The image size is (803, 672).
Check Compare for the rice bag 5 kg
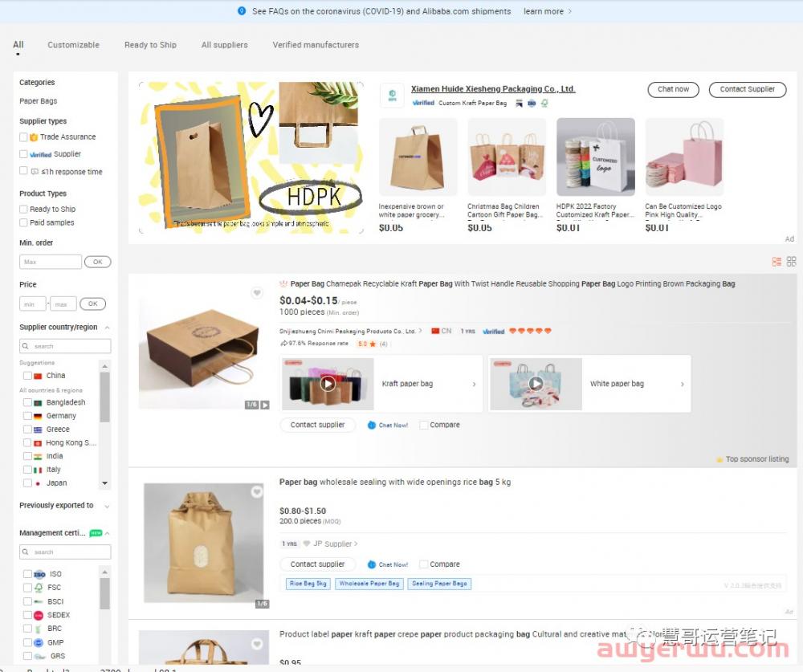pyautogui.click(x=423, y=564)
